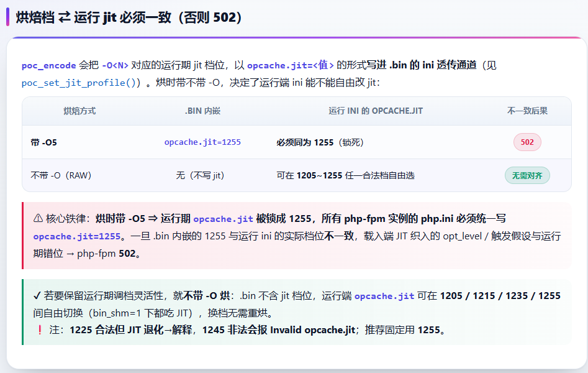Click the '-O<N>' code snippet
Screen dimensions: 588x373
[115, 65]
